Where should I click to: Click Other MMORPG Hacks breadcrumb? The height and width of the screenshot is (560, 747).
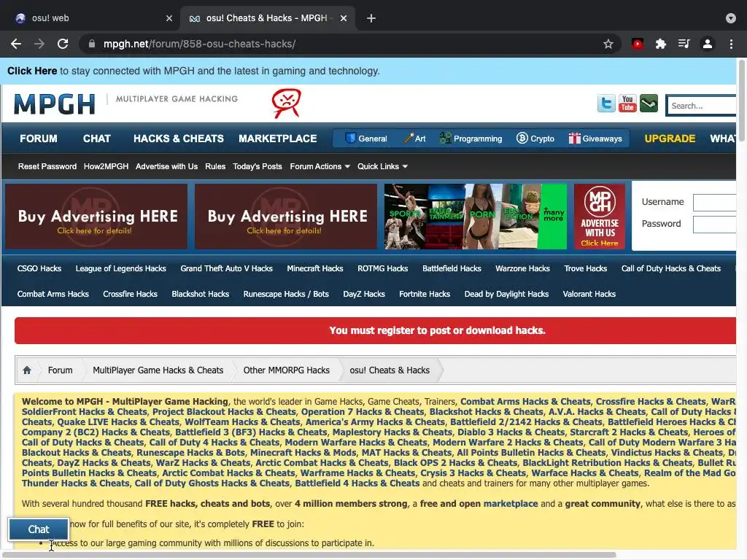pos(286,370)
